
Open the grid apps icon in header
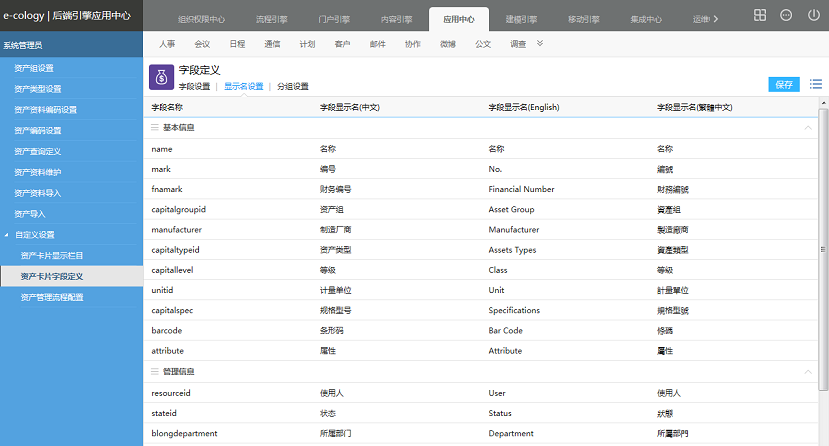coord(760,15)
